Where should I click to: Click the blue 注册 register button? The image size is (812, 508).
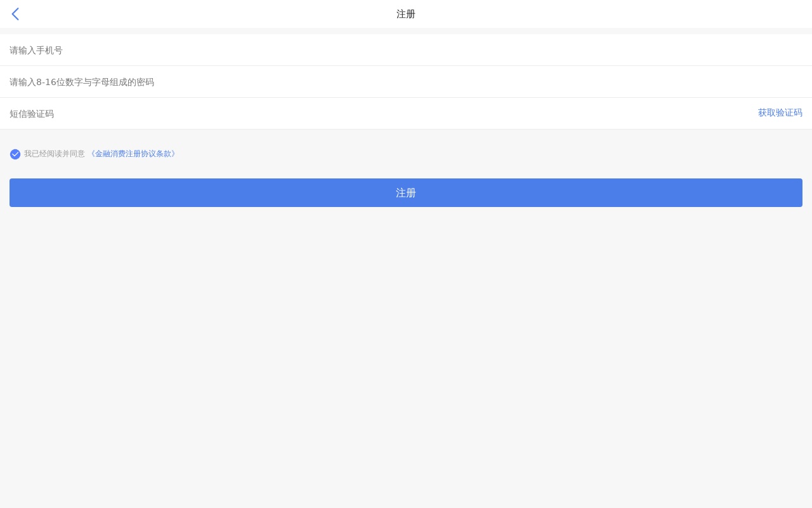pyautogui.click(x=406, y=192)
